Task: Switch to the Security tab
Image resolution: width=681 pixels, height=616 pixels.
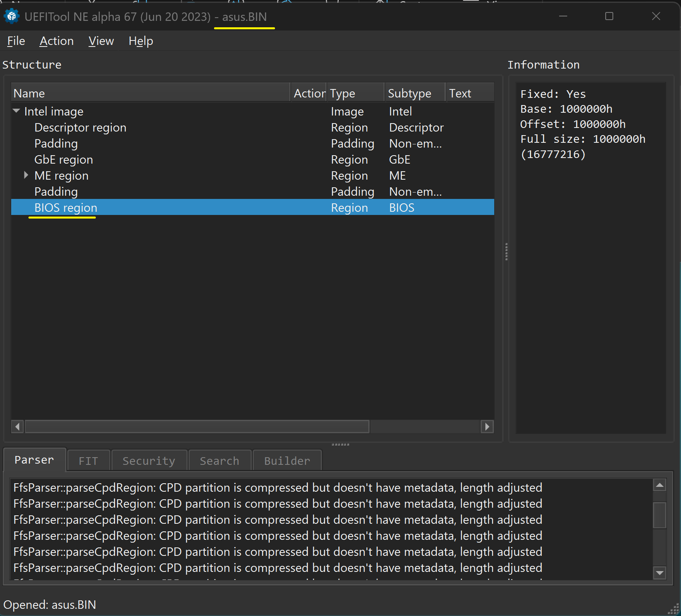Action: tap(149, 461)
